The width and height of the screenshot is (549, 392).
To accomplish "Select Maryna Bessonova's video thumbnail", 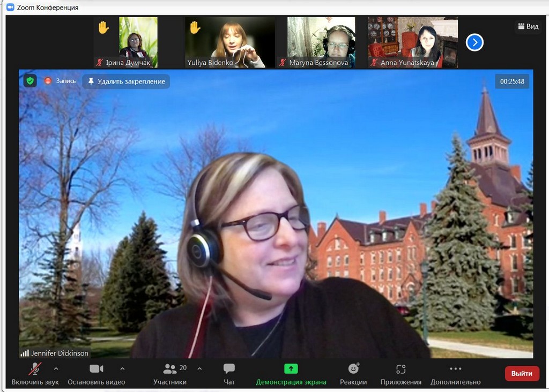I will [x=321, y=42].
